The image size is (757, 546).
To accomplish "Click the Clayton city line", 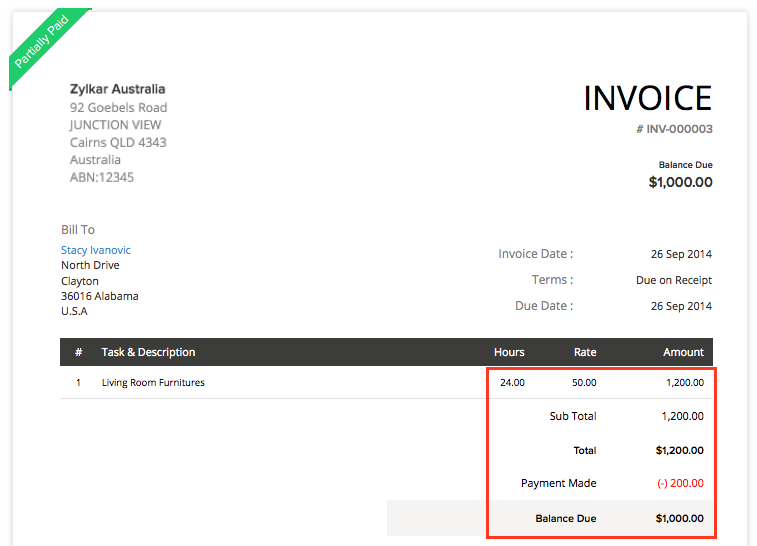I will point(80,281).
